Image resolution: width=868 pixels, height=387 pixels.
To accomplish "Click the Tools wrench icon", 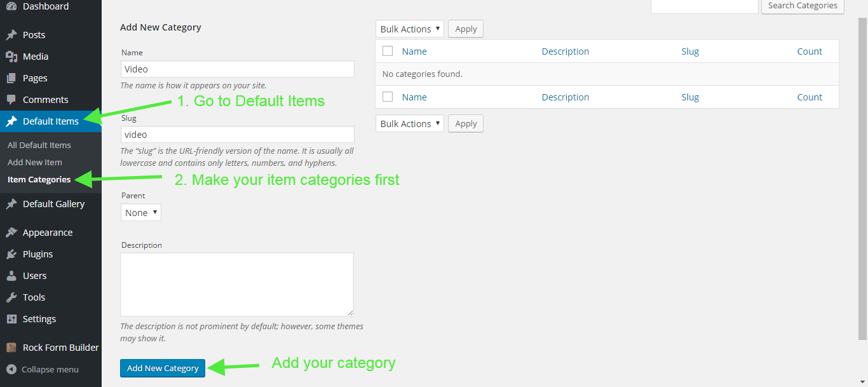I will [x=11, y=297].
